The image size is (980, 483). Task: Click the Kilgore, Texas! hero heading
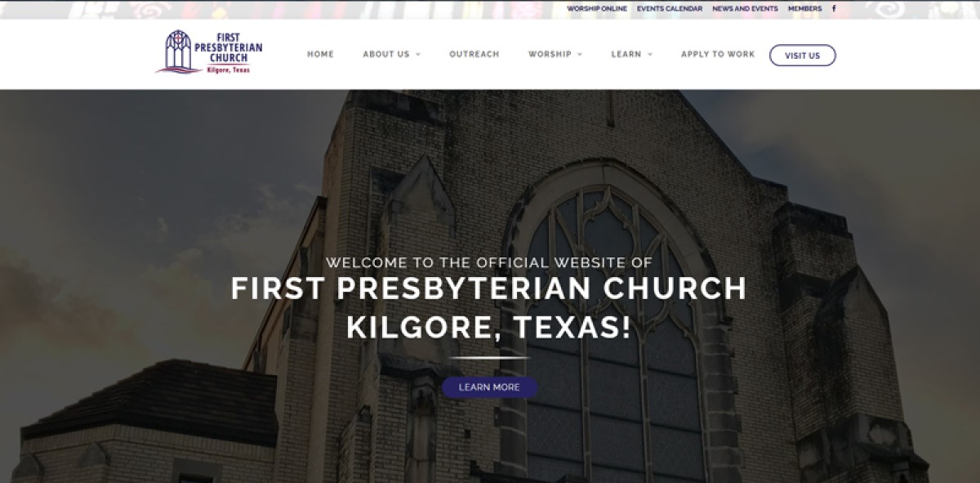point(488,328)
